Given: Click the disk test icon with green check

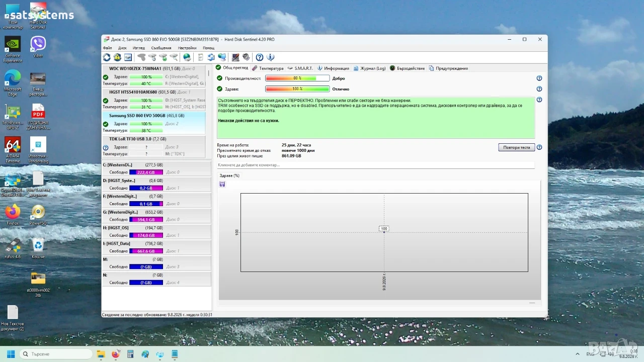Looking at the screenshot, I should [x=163, y=57].
